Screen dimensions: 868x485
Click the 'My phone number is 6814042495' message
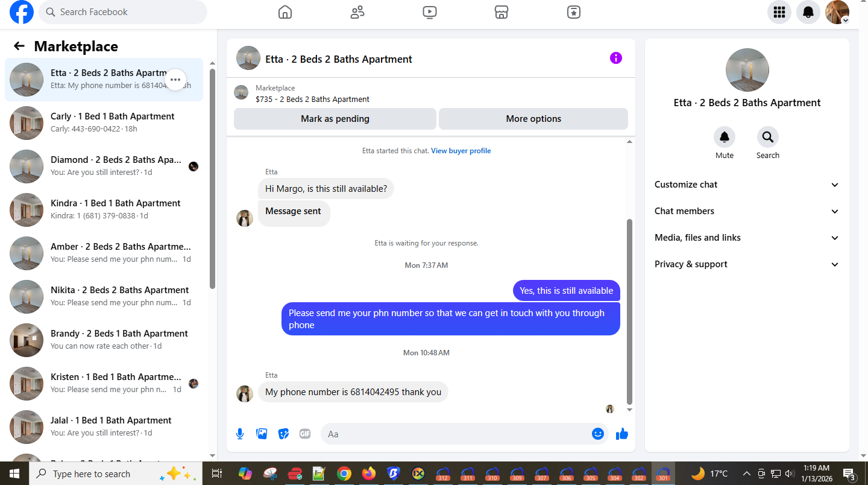[x=353, y=392]
